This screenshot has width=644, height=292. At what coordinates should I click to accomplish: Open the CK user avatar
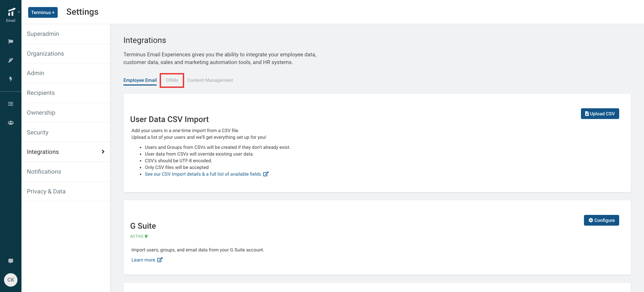(11, 280)
